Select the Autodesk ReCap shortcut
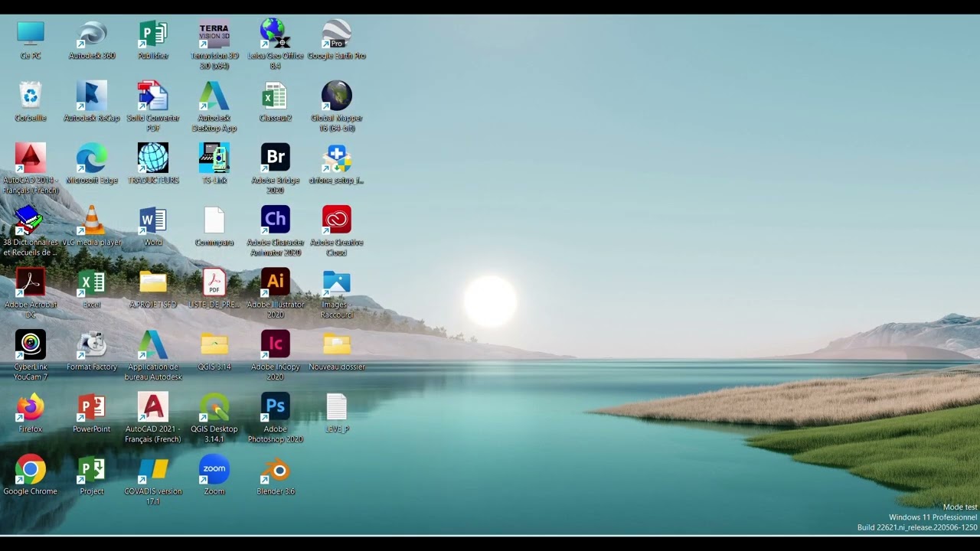 pos(92,96)
